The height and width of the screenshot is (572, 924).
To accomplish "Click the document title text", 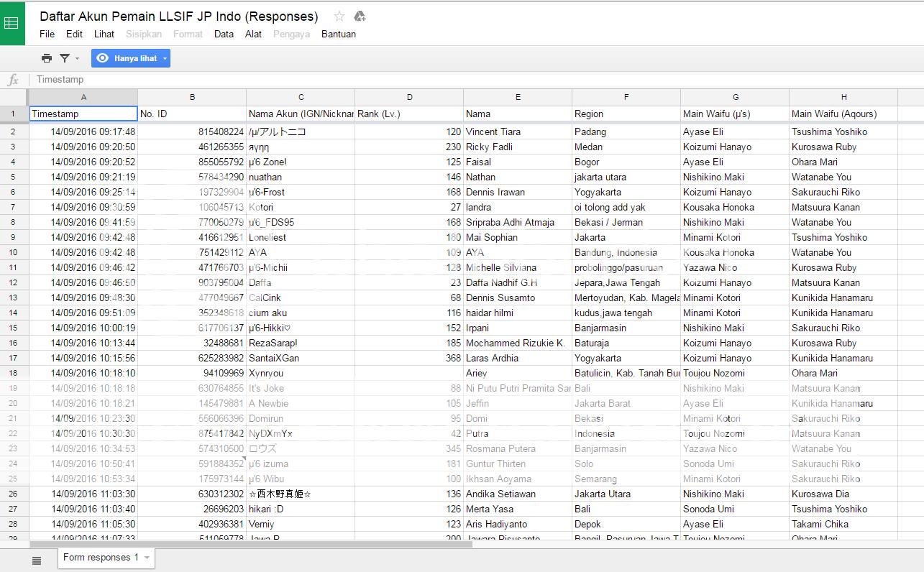I will point(178,16).
